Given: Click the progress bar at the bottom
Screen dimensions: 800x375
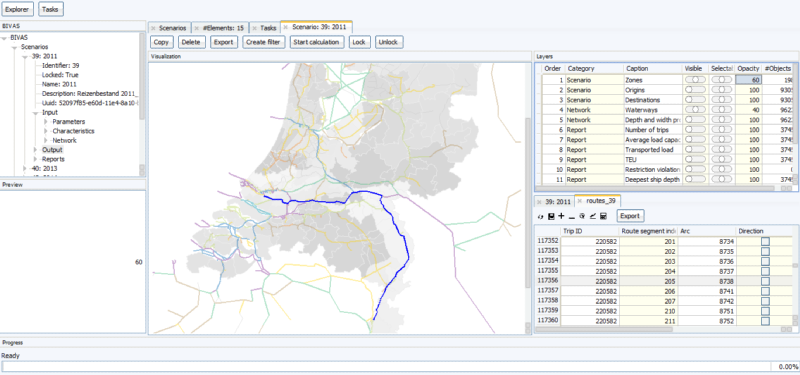Looking at the screenshot, I should [x=386, y=366].
